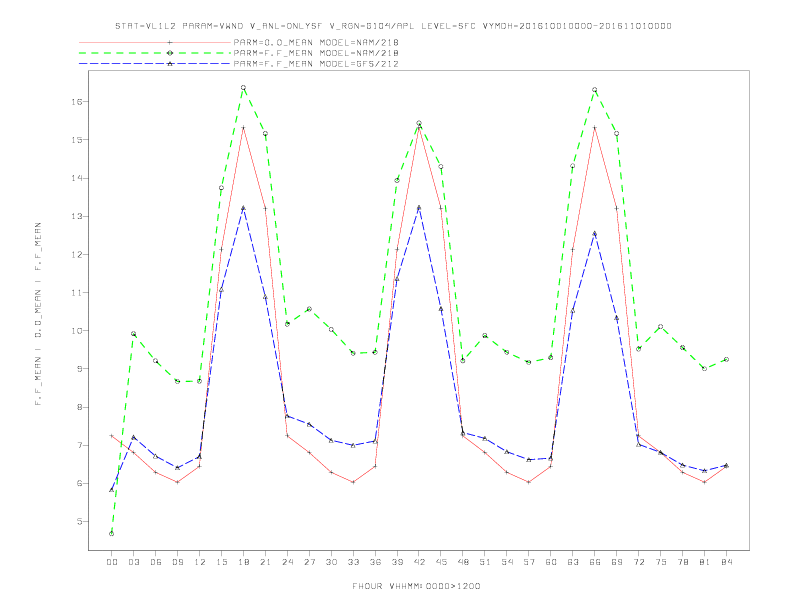Click x-axis tick label 45

(x=441, y=562)
